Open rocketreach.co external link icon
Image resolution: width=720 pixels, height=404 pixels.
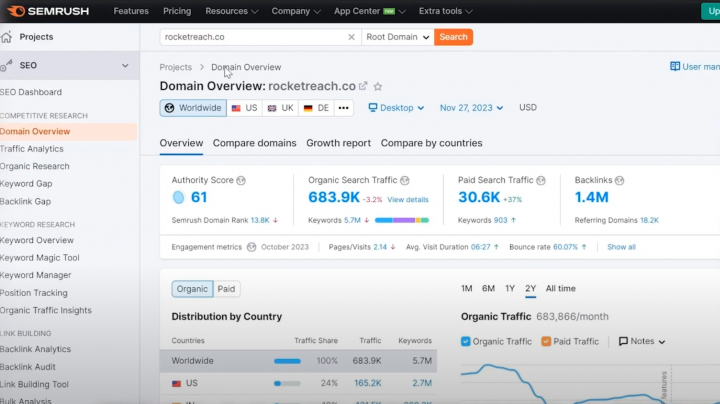point(363,86)
